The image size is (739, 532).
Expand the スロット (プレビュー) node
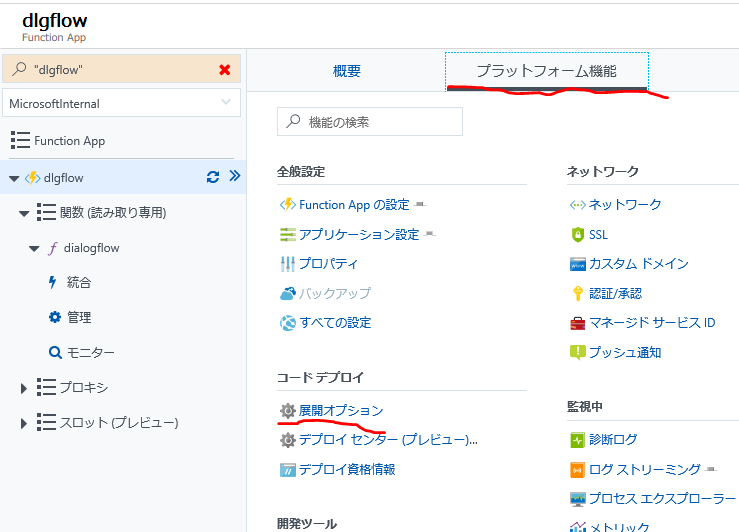(x=24, y=423)
